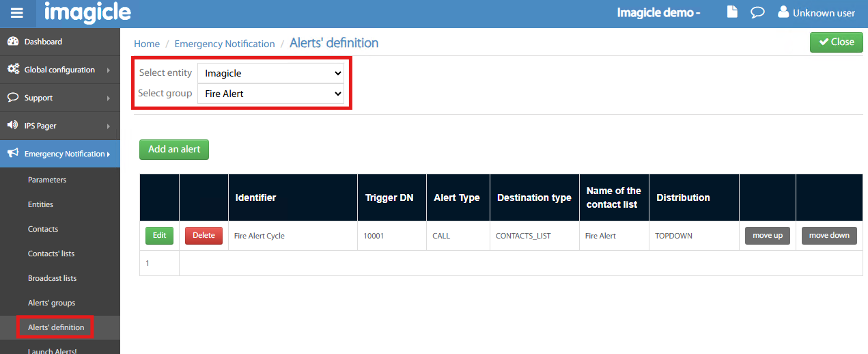The width and height of the screenshot is (868, 354).
Task: Click the hamburger menu icon
Action: [17, 13]
